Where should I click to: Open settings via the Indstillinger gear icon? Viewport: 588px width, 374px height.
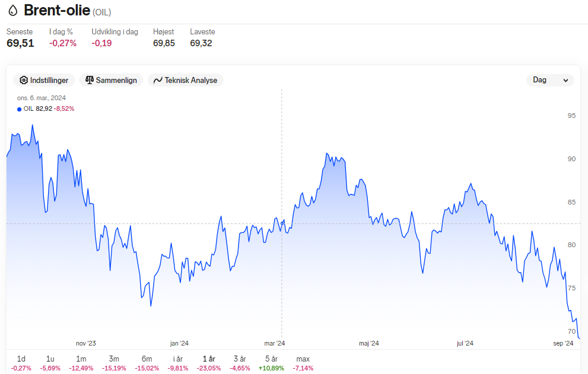[24, 80]
